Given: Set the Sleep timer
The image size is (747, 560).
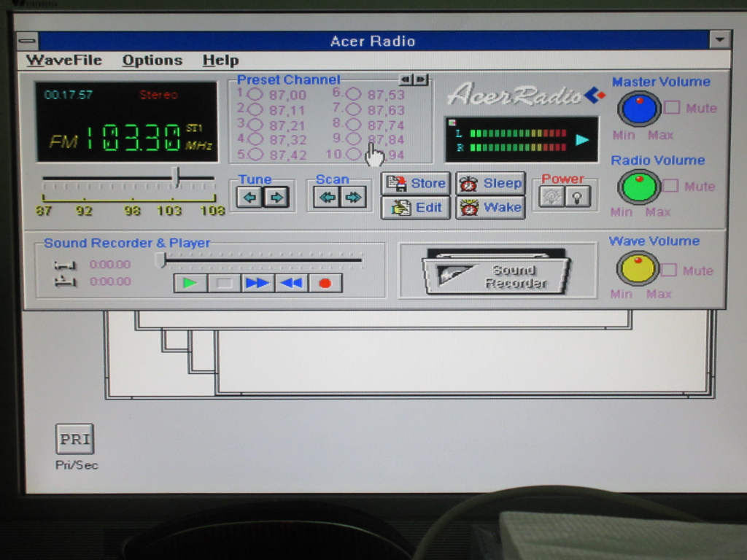Looking at the screenshot, I should click(x=491, y=183).
